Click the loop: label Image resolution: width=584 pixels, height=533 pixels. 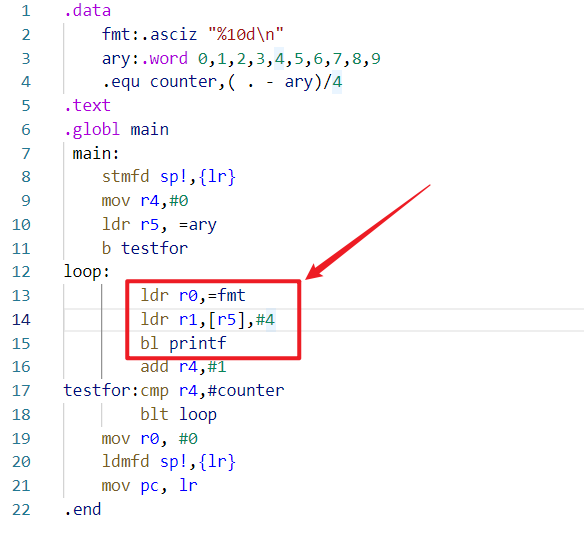pos(87,272)
